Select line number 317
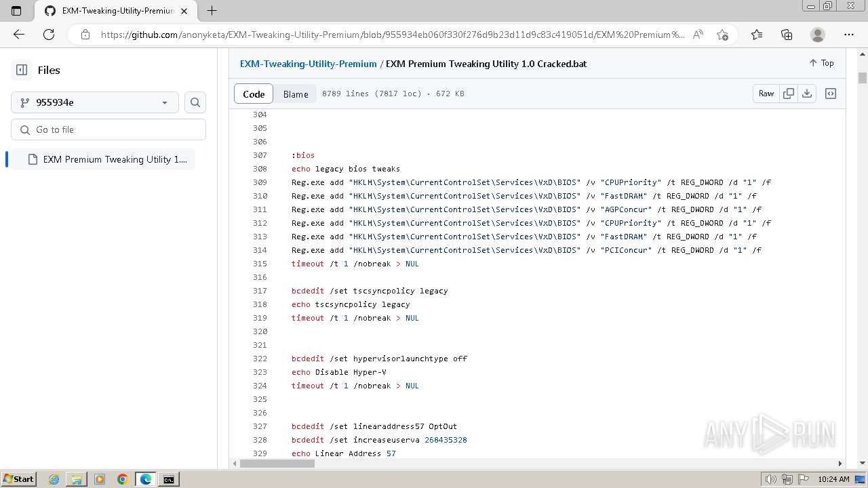Viewport: 868px width, 488px height. pyautogui.click(x=260, y=291)
